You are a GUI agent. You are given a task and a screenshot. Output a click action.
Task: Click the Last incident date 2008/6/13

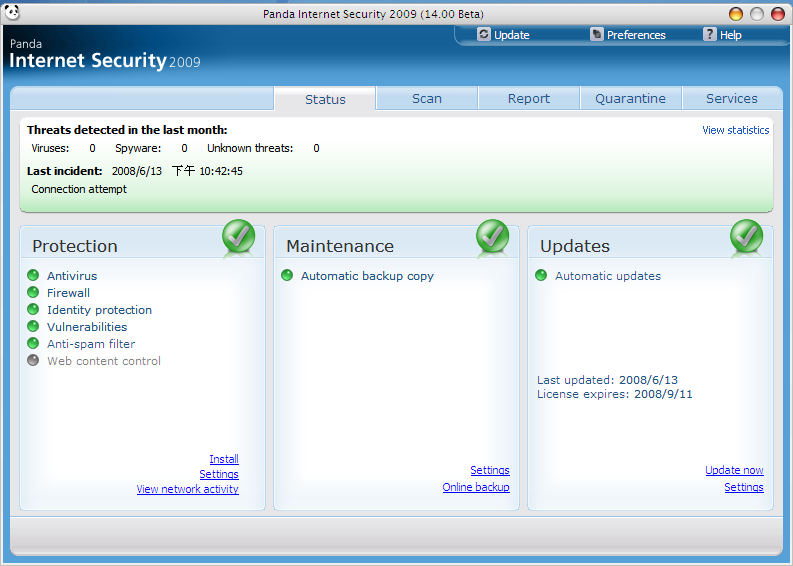137,171
